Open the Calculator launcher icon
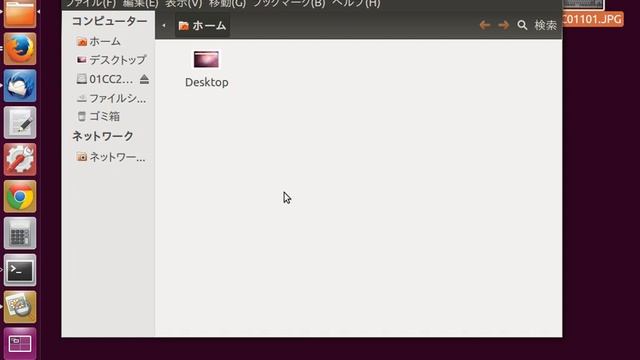Image resolution: width=640 pixels, height=360 pixels. point(20,233)
